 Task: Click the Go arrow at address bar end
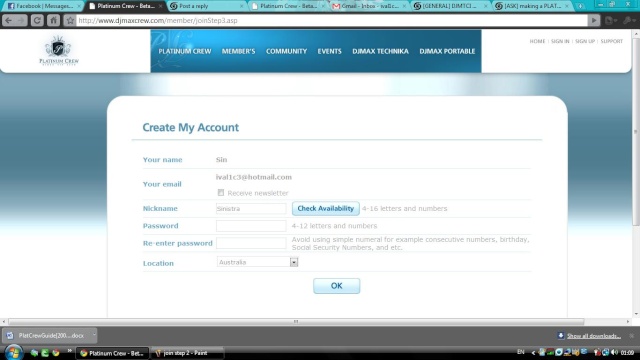click(594, 20)
